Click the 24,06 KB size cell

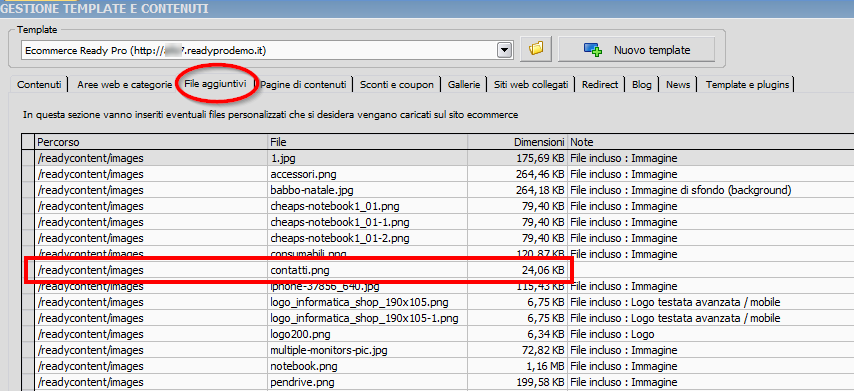pyautogui.click(x=518, y=270)
